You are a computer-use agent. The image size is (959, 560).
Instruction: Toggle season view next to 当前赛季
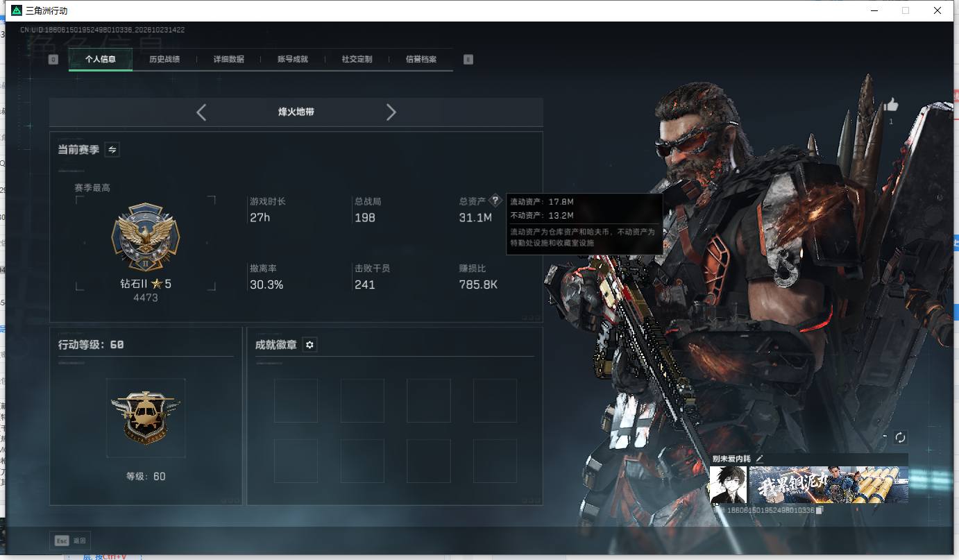click(x=112, y=149)
